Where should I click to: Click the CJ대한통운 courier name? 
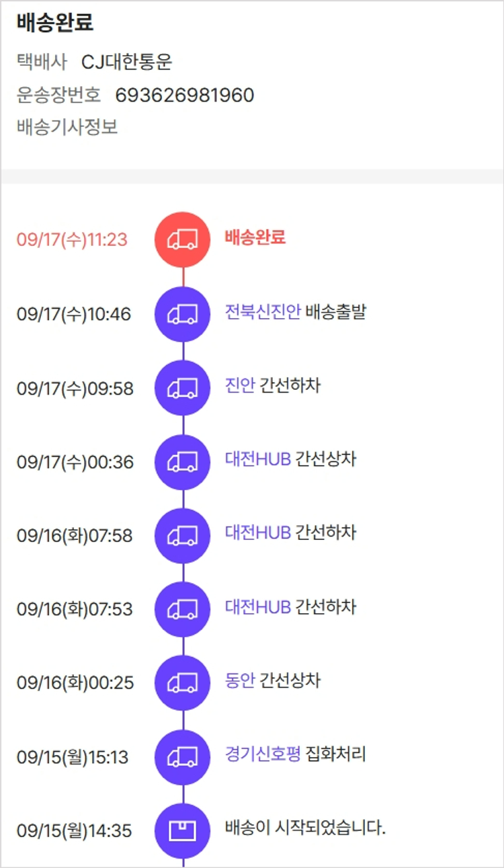tap(127, 63)
